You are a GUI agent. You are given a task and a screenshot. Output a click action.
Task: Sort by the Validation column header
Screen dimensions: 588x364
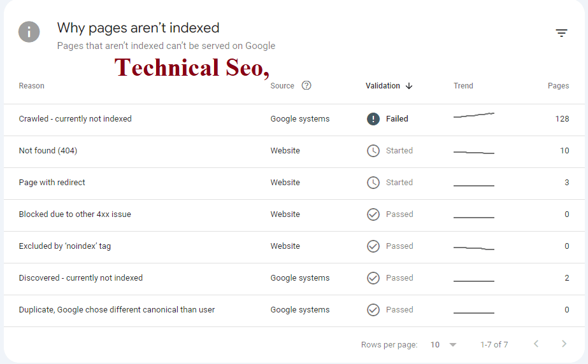(389, 86)
